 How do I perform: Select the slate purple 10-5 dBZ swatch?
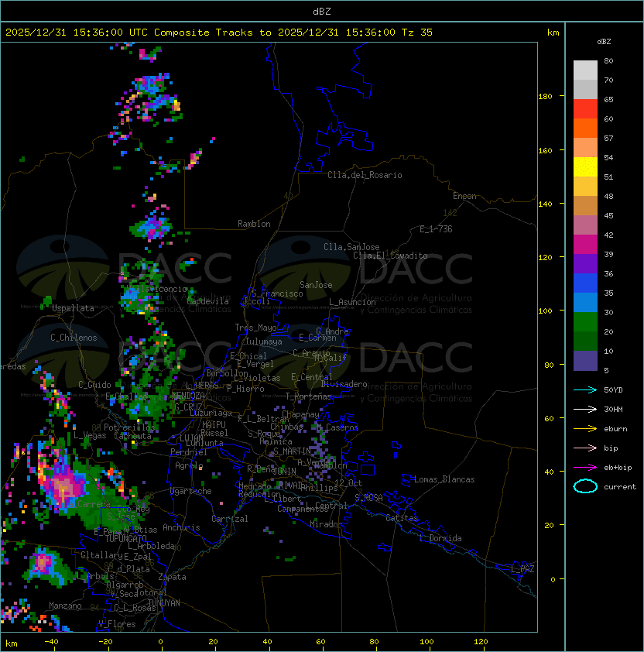click(x=585, y=361)
